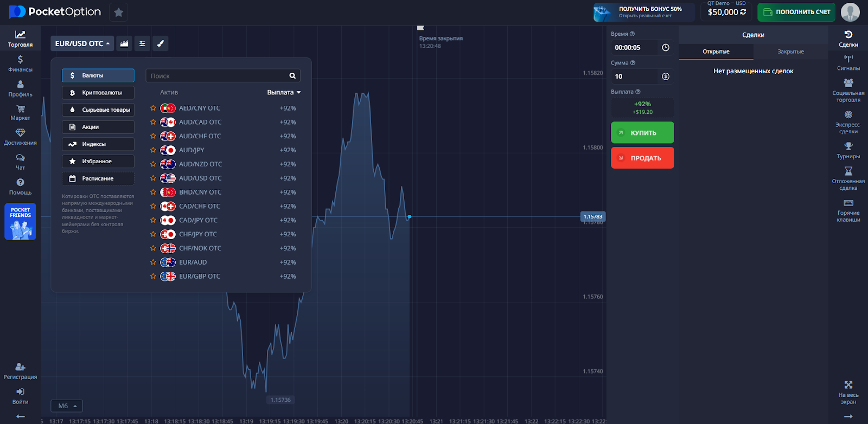Toggle favorite star for AUD/JPY
Viewport: 868px width, 424px height.
[153, 150]
